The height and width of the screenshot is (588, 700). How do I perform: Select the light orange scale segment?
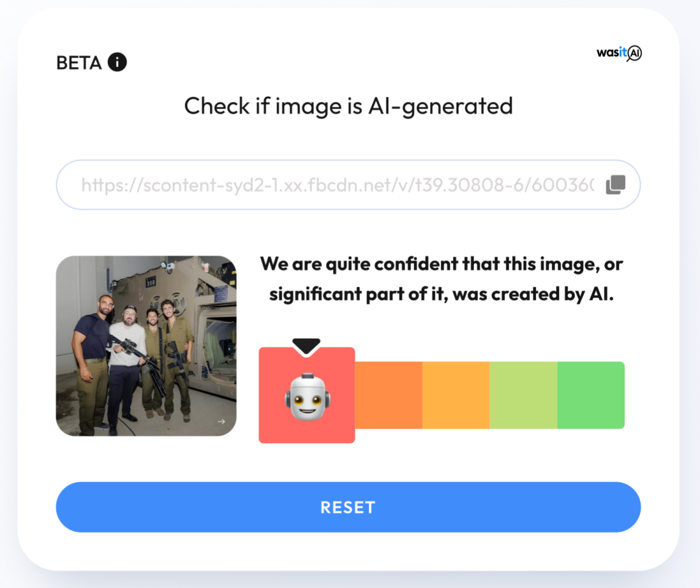456,395
